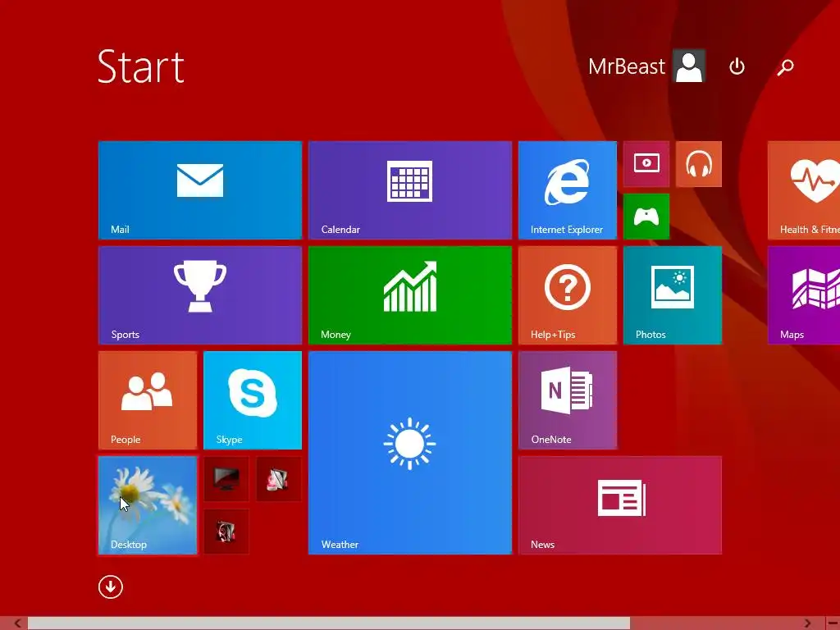Click the horizontal scrollbar right arrow

pos(807,623)
